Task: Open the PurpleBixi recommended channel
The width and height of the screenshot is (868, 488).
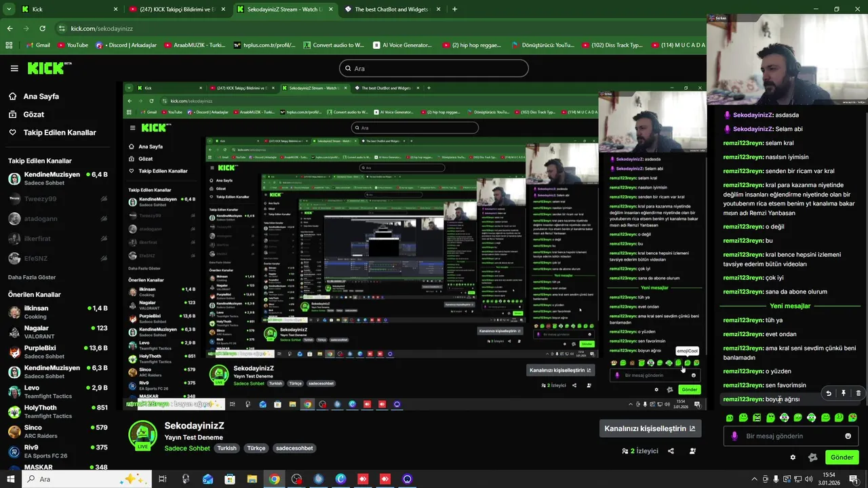Action: 58,352
